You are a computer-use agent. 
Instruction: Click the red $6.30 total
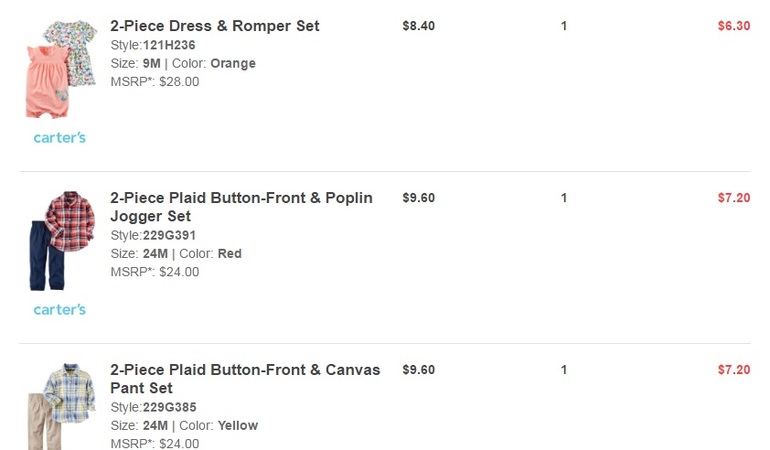733,26
